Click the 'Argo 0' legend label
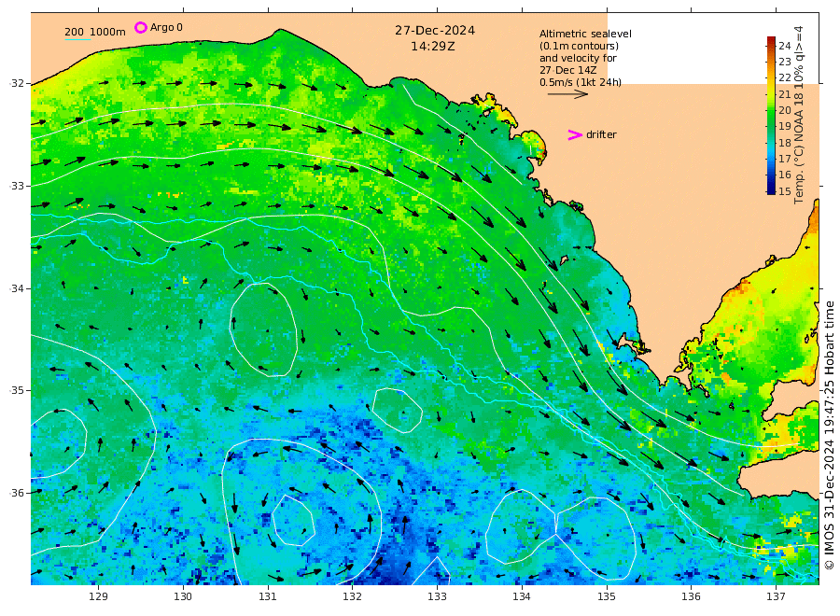The height and width of the screenshot is (616, 840). pyautogui.click(x=166, y=27)
